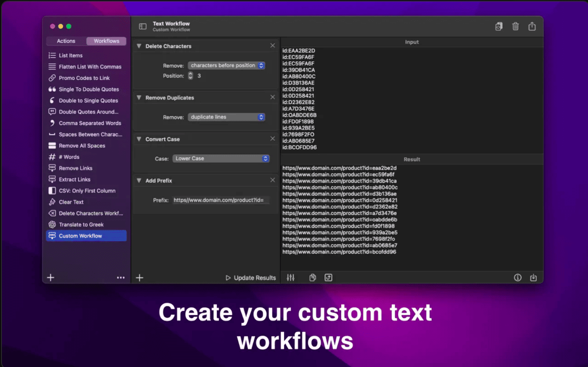The width and height of the screenshot is (588, 367).
Task: Select Single To Double Quotes workflow
Action: pos(86,89)
